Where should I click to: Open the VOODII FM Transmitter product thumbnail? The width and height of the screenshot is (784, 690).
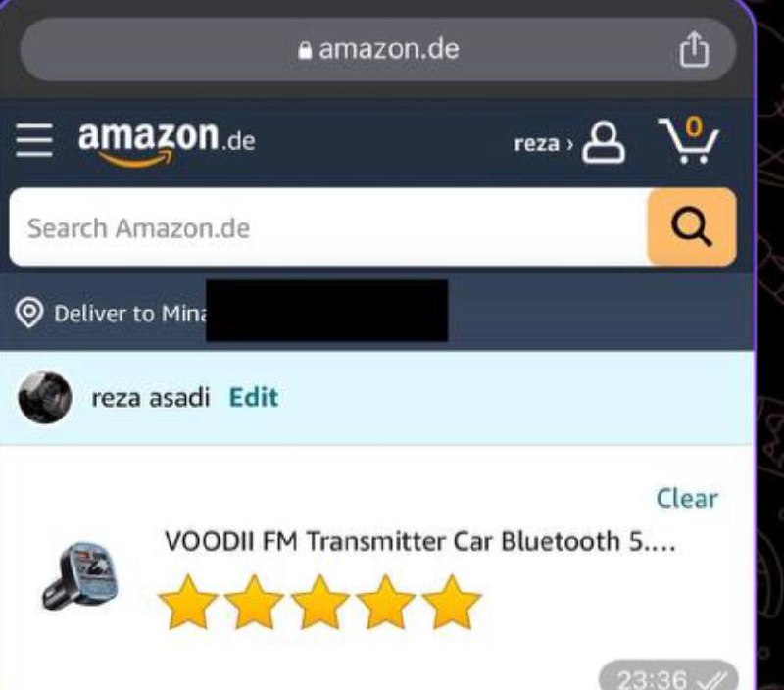80,575
